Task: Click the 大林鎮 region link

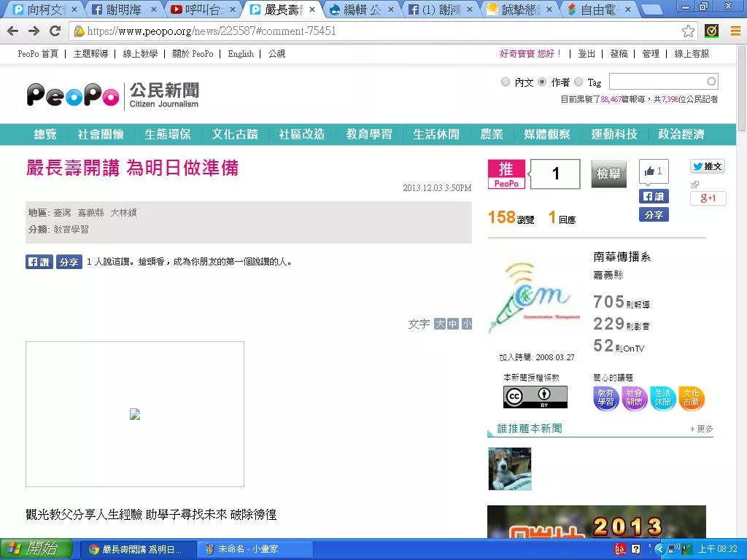Action: 124,213
